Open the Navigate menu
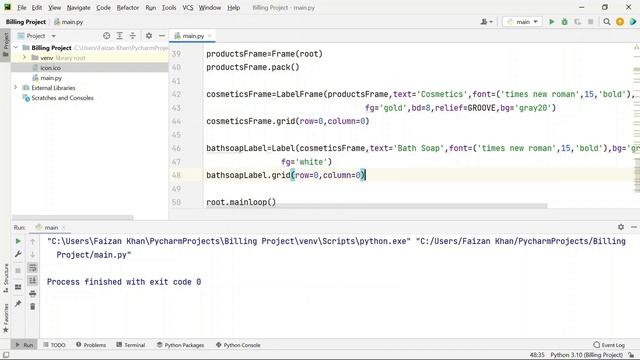The width and height of the screenshot is (640, 360). click(x=78, y=7)
